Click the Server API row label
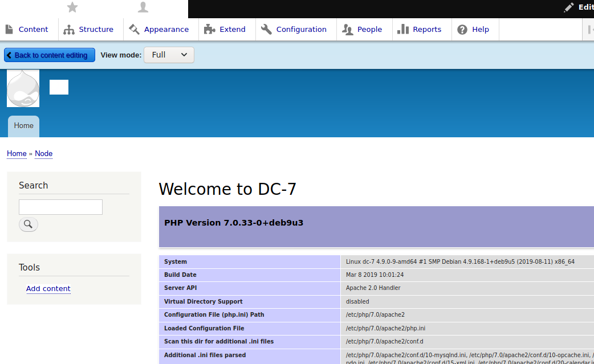Image resolution: width=594 pixels, height=364 pixels. pyautogui.click(x=180, y=288)
